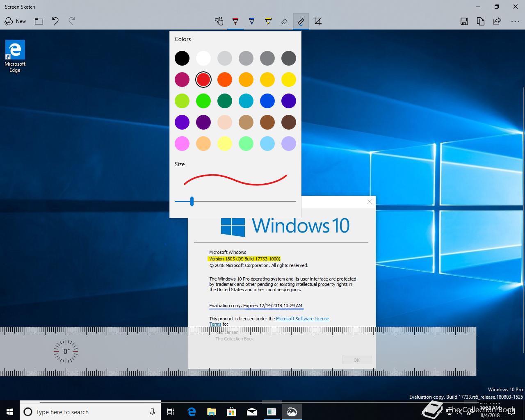Pick the pink pastel color swatch
Viewport: 525px width, 420px height.
(182, 144)
